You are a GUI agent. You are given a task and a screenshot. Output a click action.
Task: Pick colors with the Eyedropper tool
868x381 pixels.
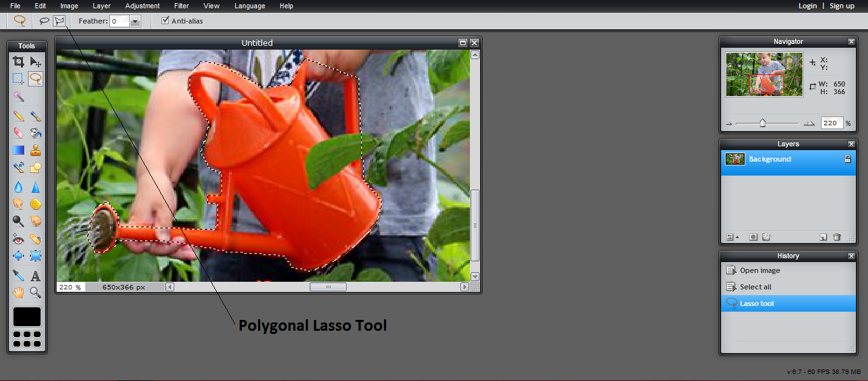(18, 275)
